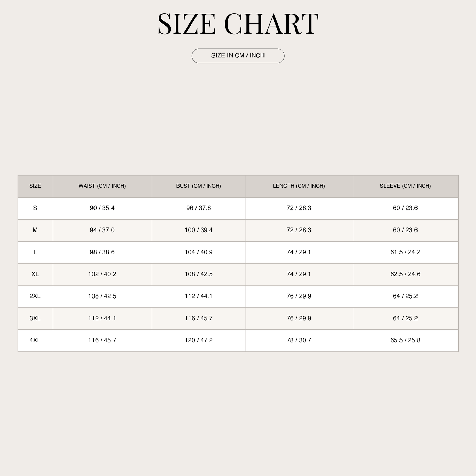Screen dimensions: 476x476
Task: Select the sleeve value 61.5 / 24.2
Action: (x=405, y=252)
